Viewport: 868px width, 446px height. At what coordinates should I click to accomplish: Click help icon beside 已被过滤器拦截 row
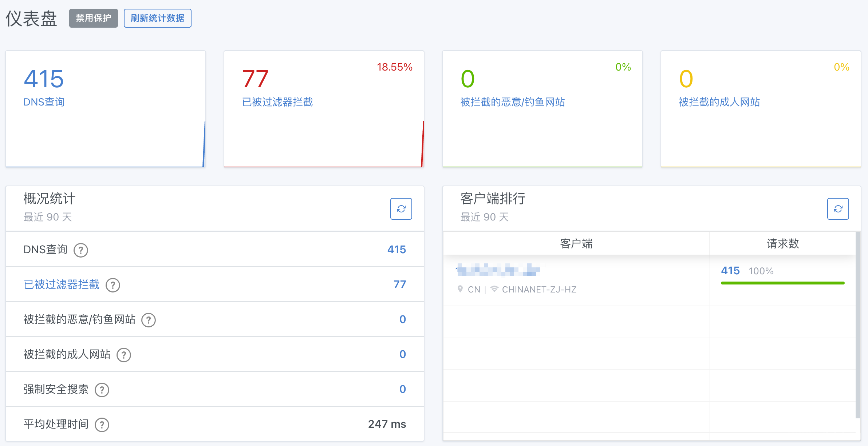tap(113, 285)
